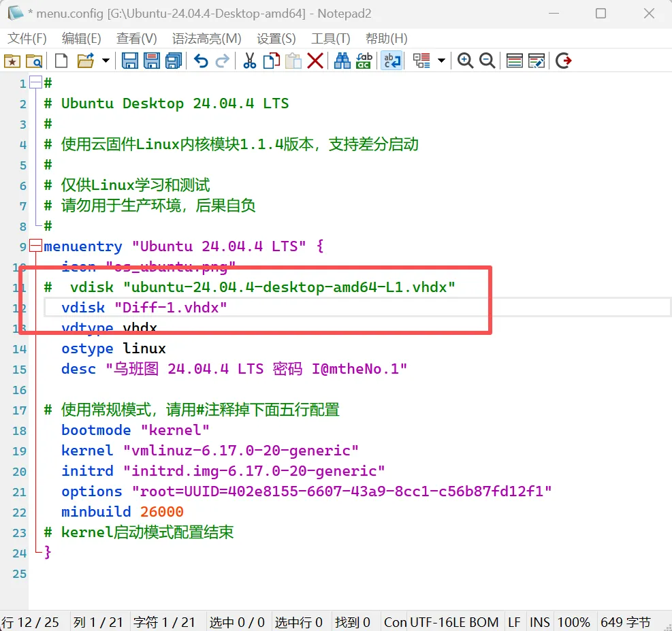Create a new blank document
This screenshot has width=672, height=631.
click(x=61, y=61)
